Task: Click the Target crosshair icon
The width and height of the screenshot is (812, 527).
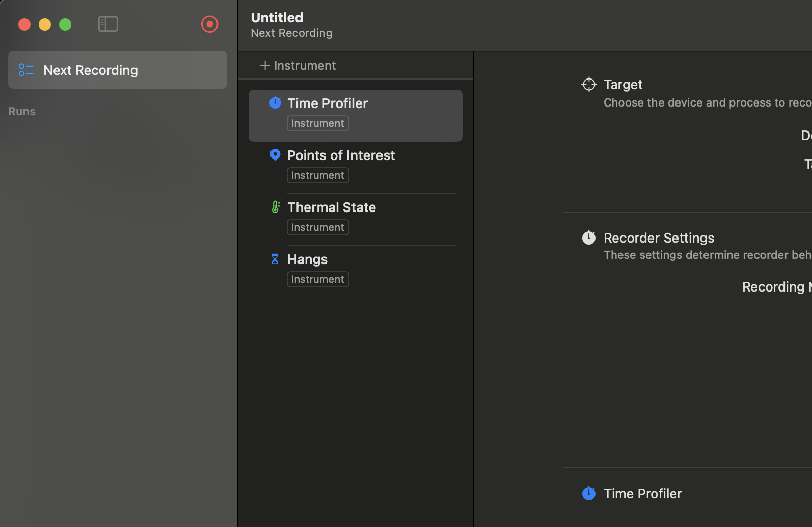Action: coord(589,84)
